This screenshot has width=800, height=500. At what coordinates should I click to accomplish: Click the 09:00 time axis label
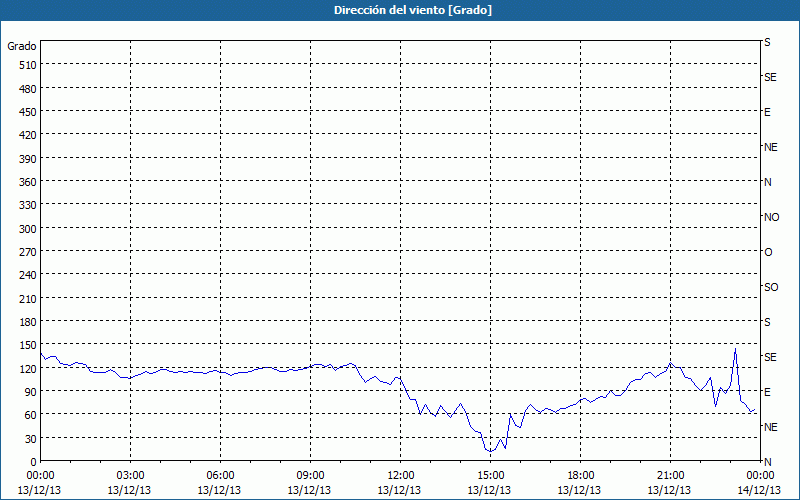pos(310,476)
